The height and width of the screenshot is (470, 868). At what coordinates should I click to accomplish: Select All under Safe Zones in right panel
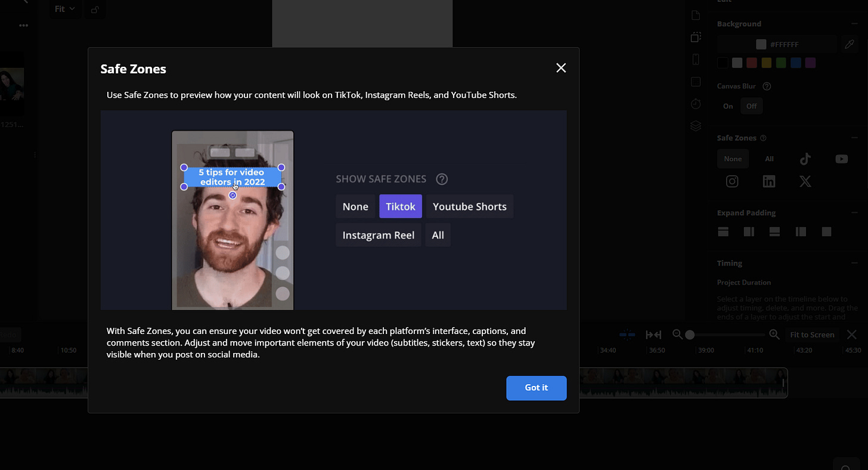(x=769, y=159)
